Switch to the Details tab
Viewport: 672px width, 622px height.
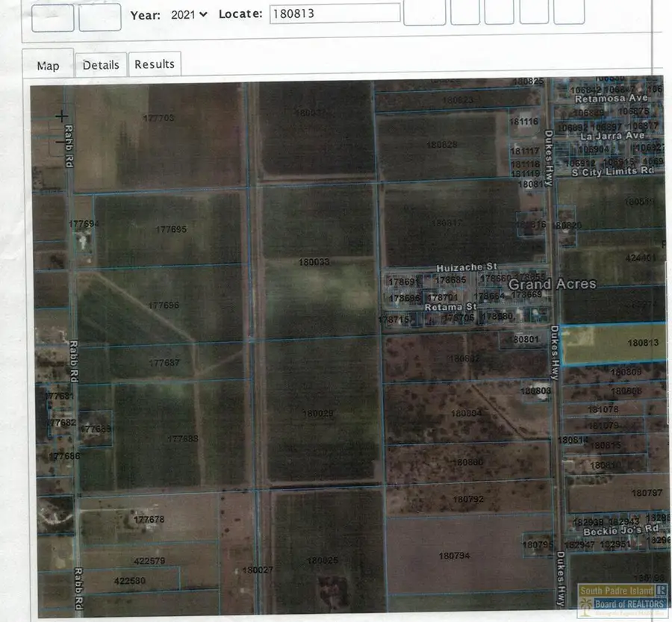pyautogui.click(x=100, y=64)
